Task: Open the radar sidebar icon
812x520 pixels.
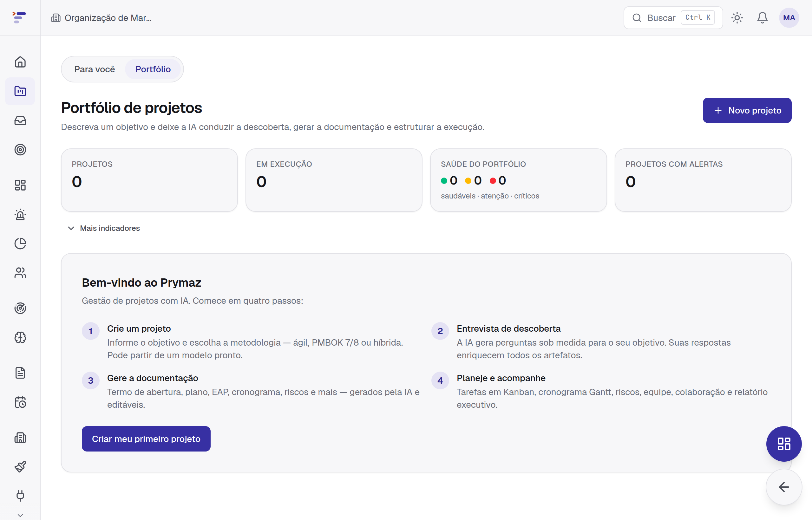Action: [20, 308]
